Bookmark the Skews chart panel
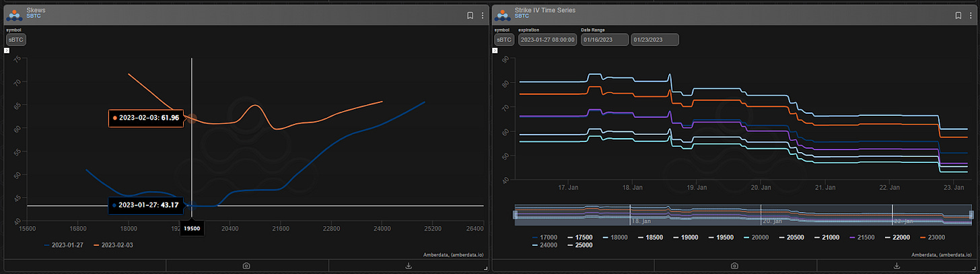980x274 pixels. [469, 15]
